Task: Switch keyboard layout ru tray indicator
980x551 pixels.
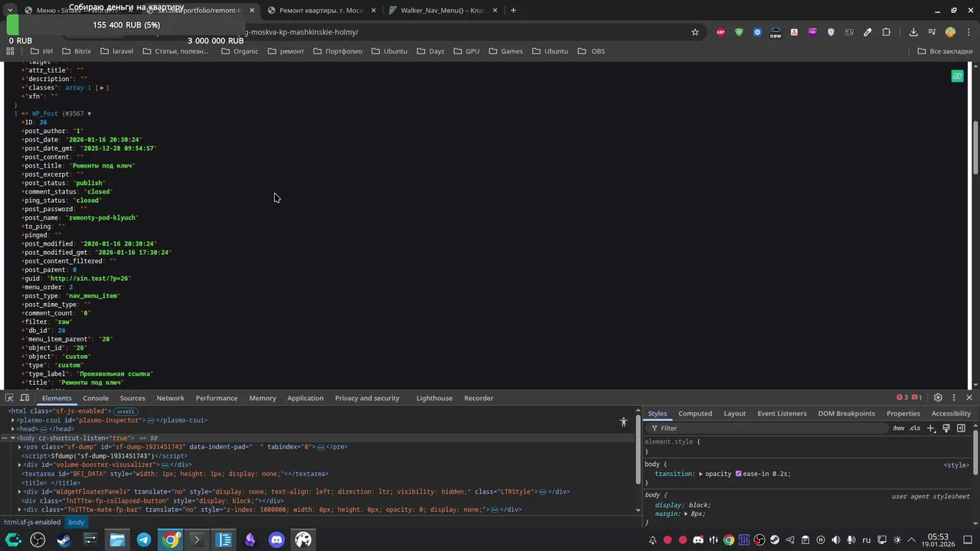Action: pos(867,540)
